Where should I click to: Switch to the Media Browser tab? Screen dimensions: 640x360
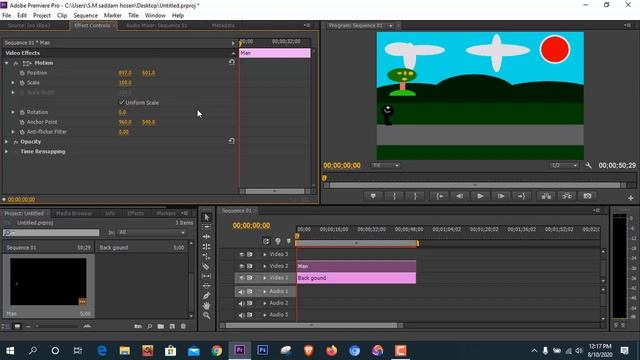(74, 213)
